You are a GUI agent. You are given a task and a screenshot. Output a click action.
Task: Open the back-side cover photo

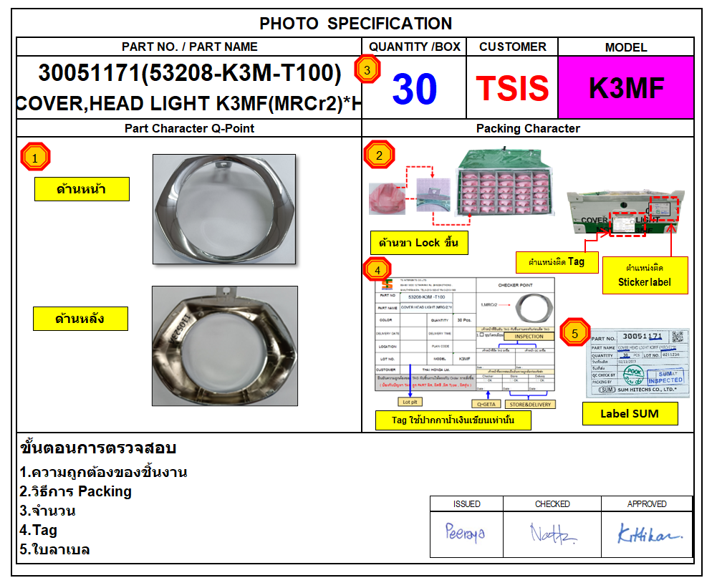coord(224,346)
